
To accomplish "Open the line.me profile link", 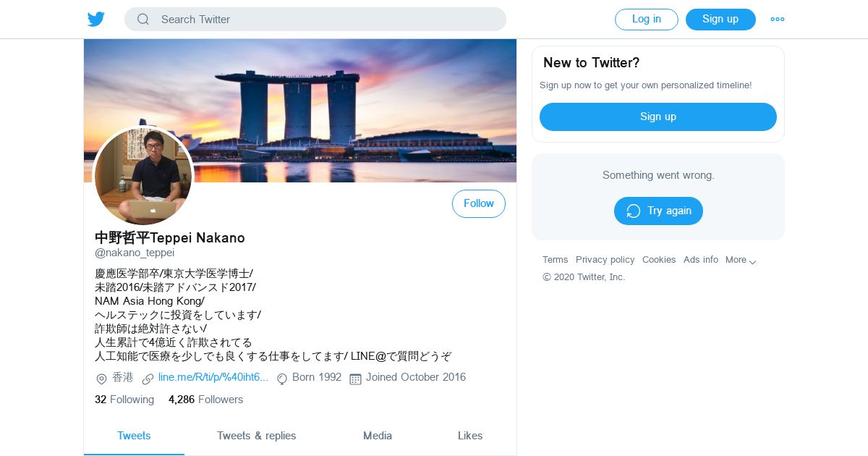I will click(x=213, y=377).
